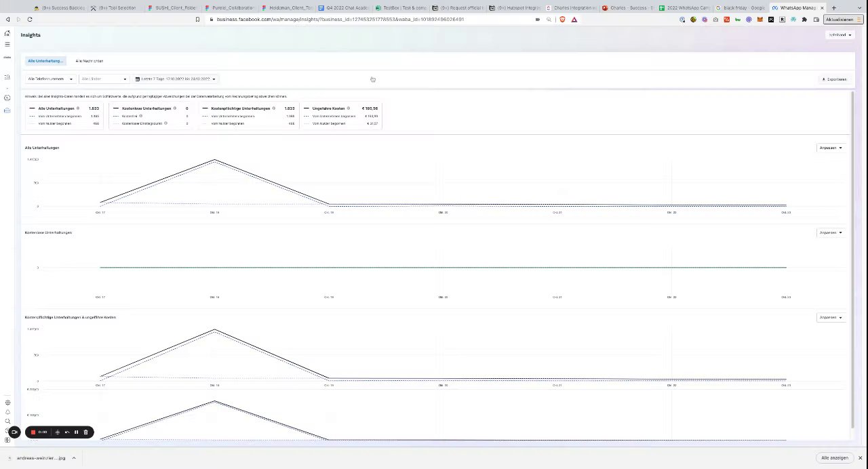Expand the Alle Länder dropdown
This screenshot has height=469, width=868.
tap(104, 79)
